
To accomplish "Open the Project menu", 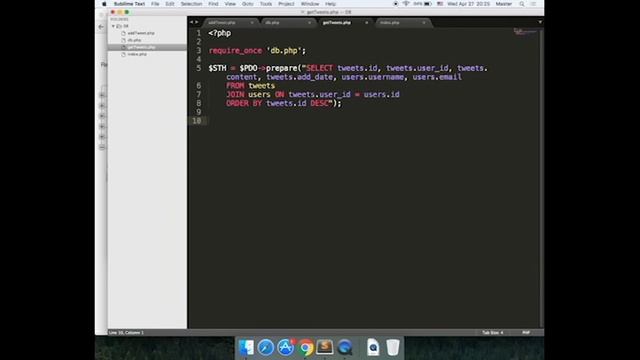I will [x=286, y=4].
